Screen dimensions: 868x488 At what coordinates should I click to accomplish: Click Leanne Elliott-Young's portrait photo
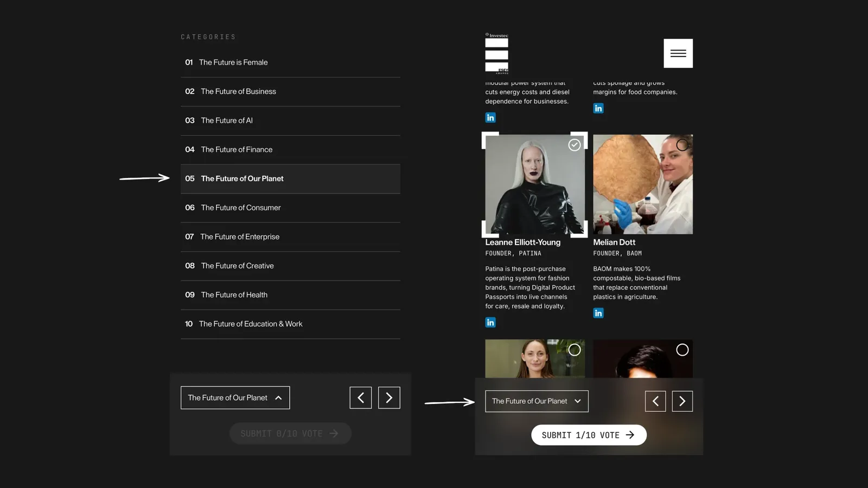point(535,184)
